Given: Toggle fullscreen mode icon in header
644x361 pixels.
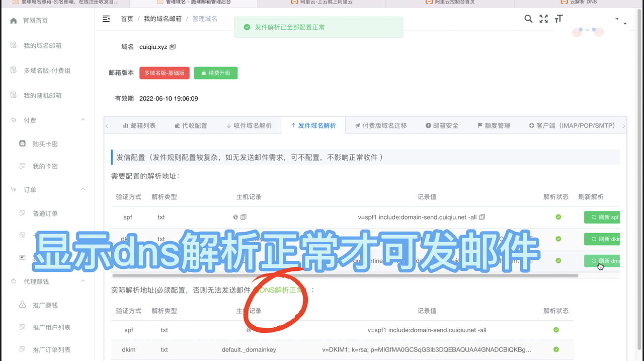Looking at the screenshot, I should (544, 19).
